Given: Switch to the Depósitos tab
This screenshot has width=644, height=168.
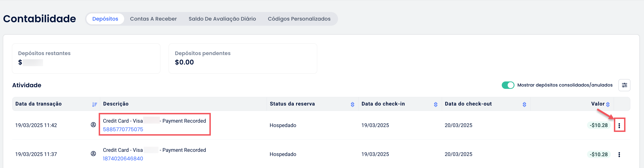Looking at the screenshot, I should coord(105,19).
